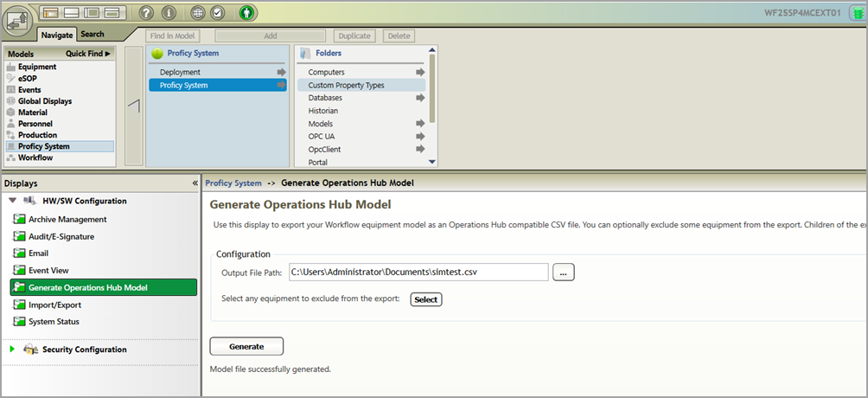The height and width of the screenshot is (398, 868).
Task: Click Proficy System breadcrumb link
Action: point(233,183)
